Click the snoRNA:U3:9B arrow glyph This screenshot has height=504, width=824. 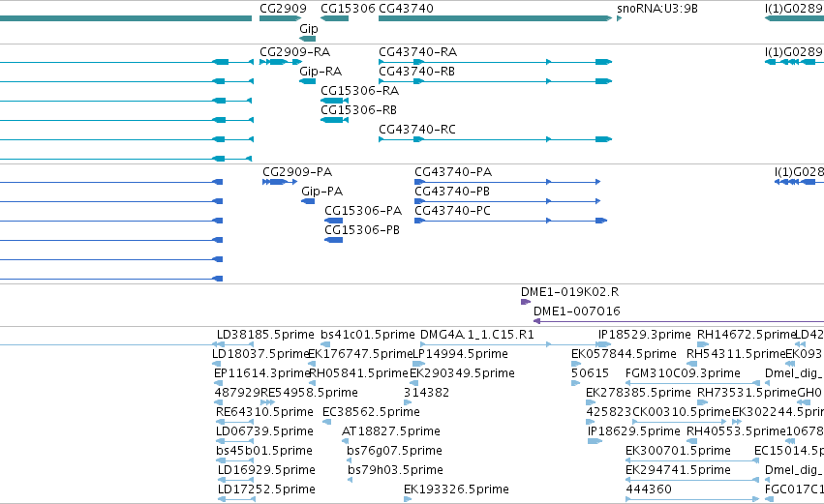tap(619, 18)
